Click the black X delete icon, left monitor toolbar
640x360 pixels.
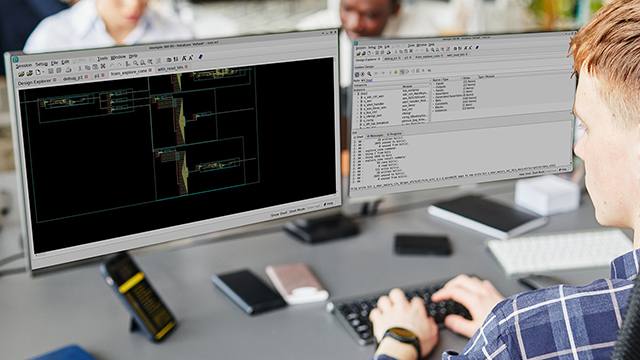[103, 66]
